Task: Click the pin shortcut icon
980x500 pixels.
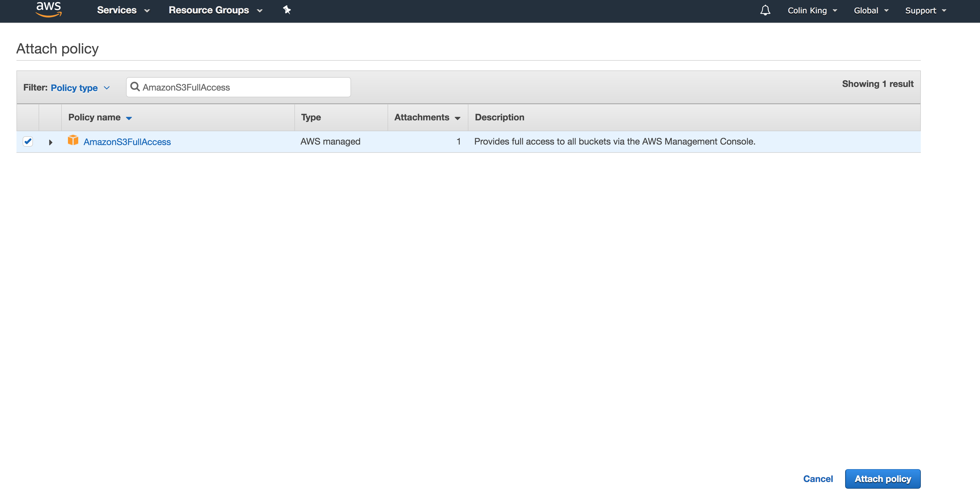Action: point(287,10)
